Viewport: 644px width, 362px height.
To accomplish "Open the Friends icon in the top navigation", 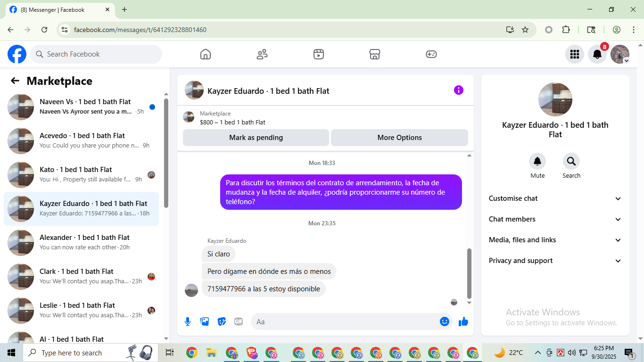I will click(x=262, y=54).
